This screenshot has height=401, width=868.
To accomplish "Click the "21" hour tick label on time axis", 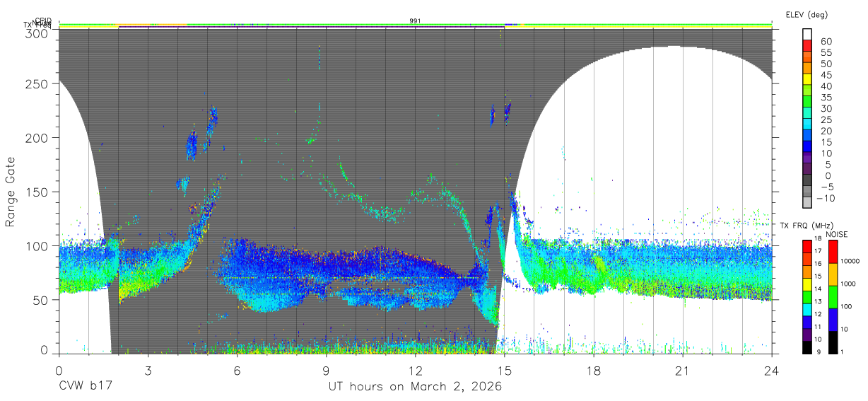I will 683,370.
